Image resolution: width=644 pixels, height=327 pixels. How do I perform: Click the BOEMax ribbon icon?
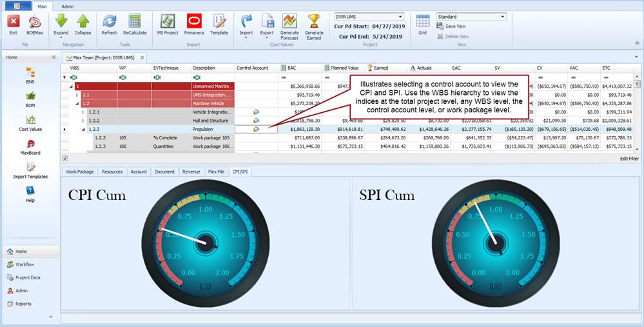click(x=34, y=21)
